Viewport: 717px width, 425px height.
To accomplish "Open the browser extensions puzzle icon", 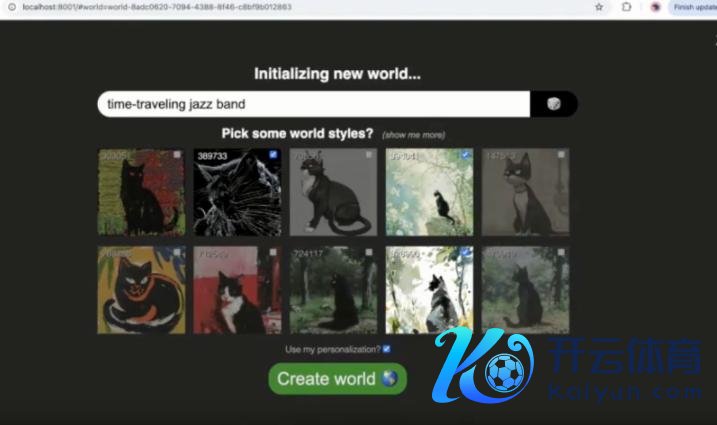I will click(626, 6).
